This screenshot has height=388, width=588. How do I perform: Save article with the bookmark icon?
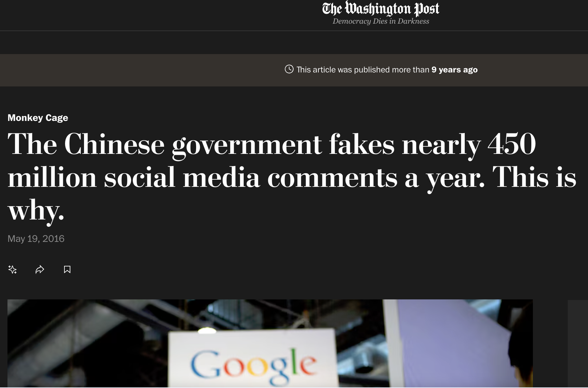(x=67, y=269)
